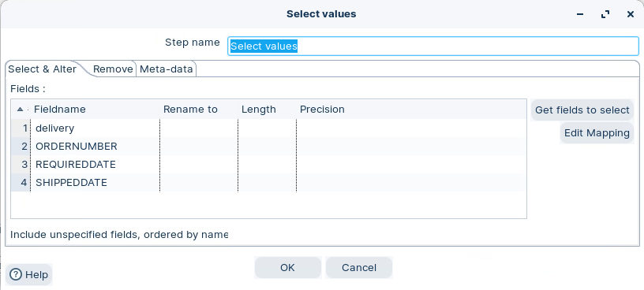Select the REQUIREDDATE field row

268,165
